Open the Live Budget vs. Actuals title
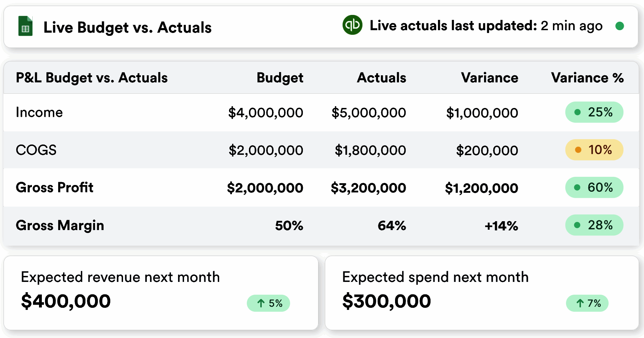This screenshot has height=338, width=644. coord(127,27)
